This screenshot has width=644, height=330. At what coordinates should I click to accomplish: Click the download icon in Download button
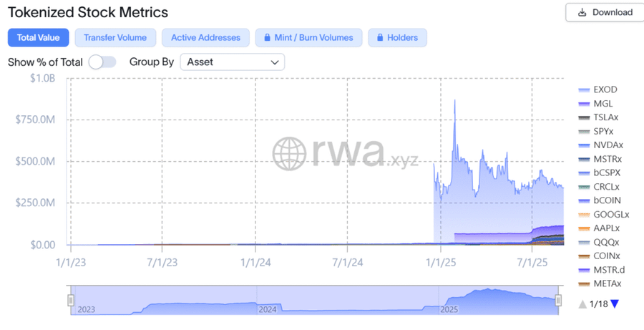pyautogui.click(x=582, y=12)
